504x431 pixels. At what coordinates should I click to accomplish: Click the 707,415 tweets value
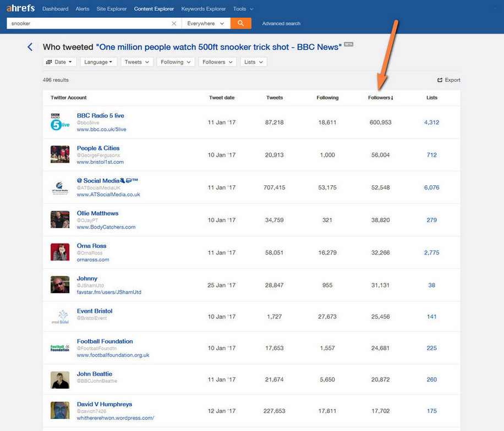[275, 187]
